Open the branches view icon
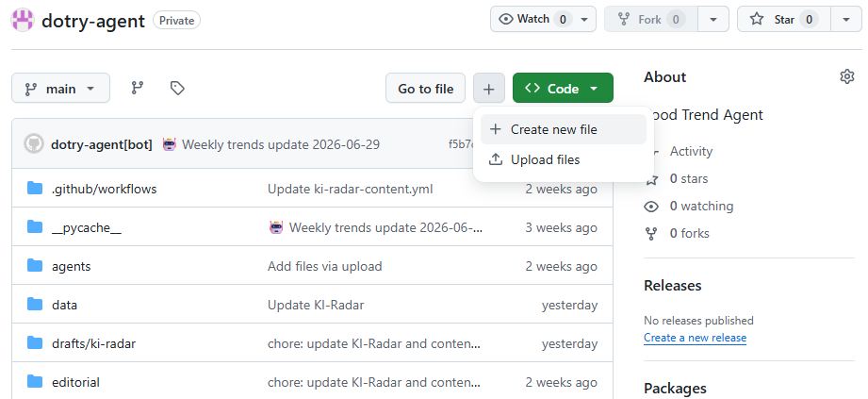This screenshot has width=868, height=399. pyautogui.click(x=137, y=88)
